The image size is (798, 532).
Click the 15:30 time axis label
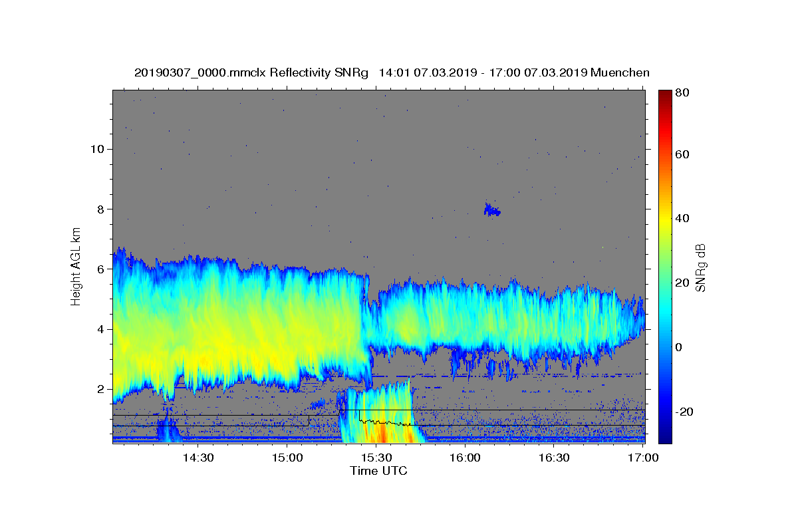(x=376, y=458)
